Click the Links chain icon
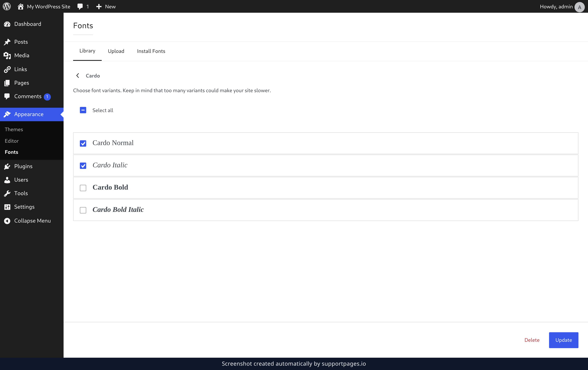Screen dimensions: 588x370 7,69
